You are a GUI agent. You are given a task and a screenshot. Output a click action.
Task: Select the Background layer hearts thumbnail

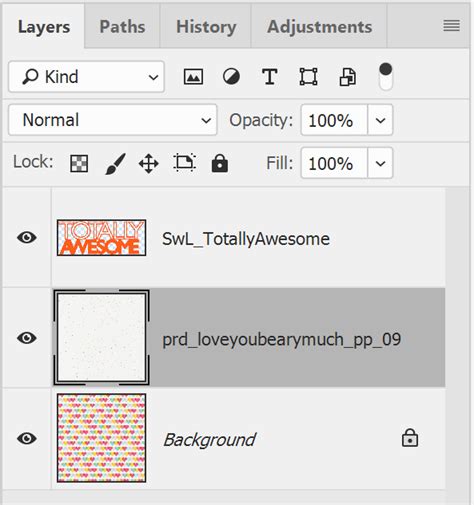pos(101,438)
